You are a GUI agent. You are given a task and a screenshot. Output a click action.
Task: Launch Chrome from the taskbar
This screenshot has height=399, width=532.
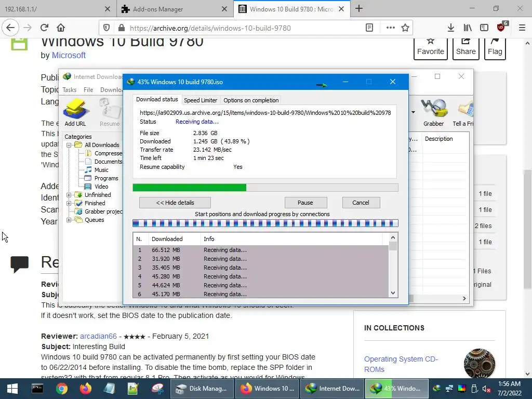click(x=61, y=389)
